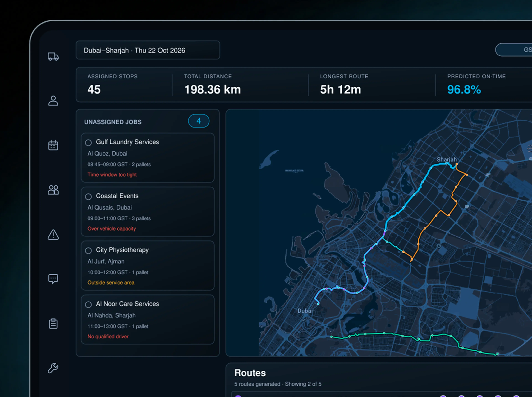Click the Predicted On-Time value 96.8%
The image size is (532, 397).
(464, 90)
